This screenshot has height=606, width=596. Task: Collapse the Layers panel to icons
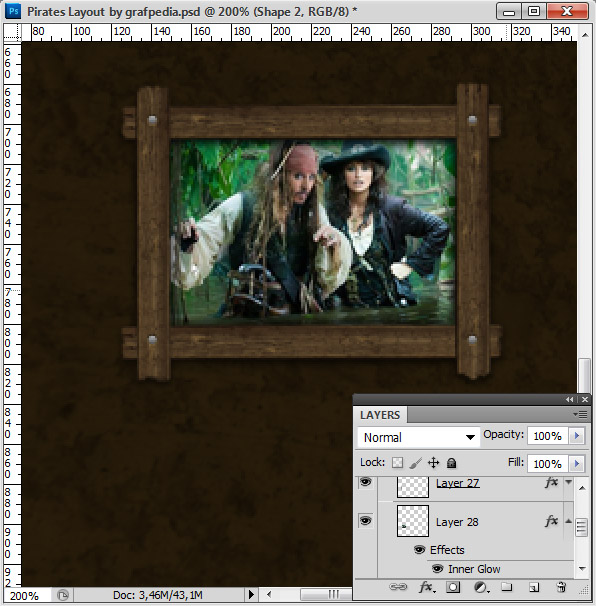coord(570,400)
